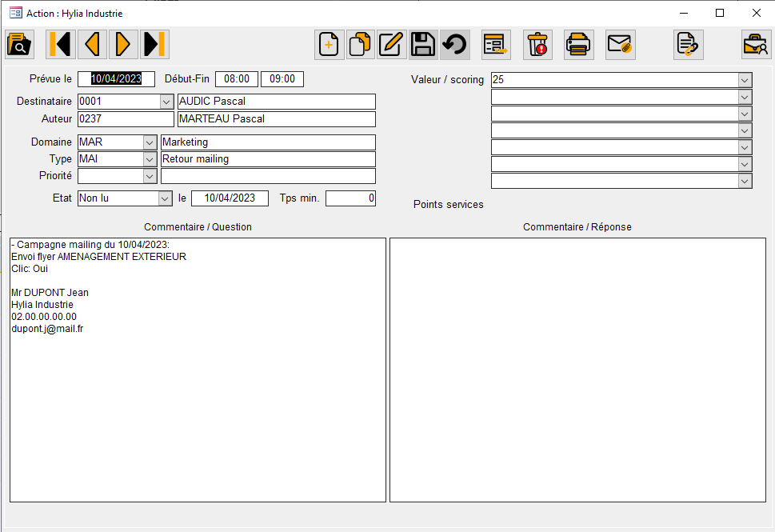Create a new action record
775x532 pixels.
329,44
